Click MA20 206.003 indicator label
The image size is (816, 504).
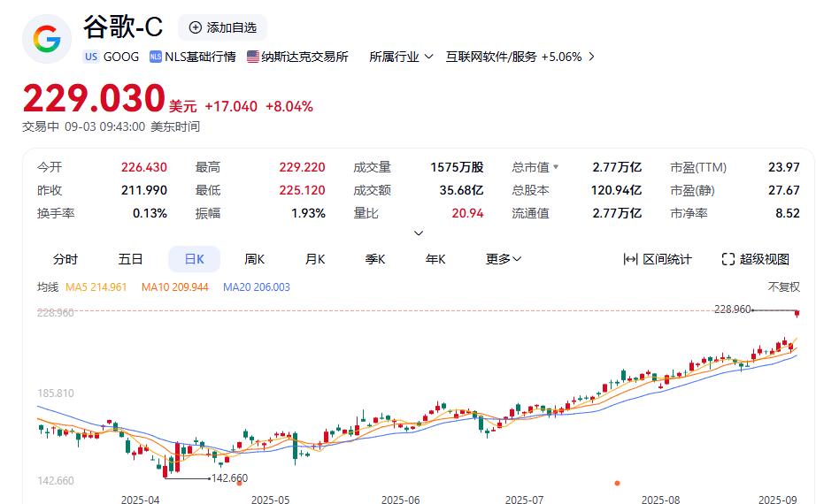point(256,287)
